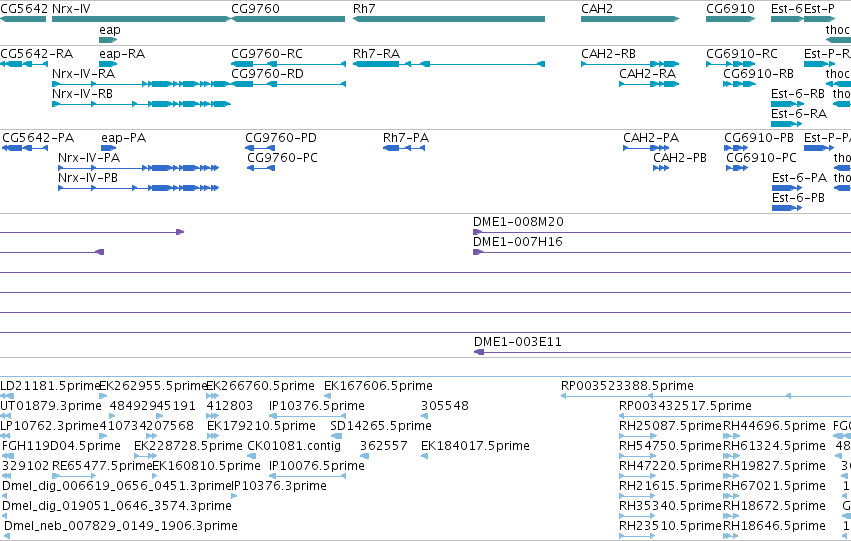The image size is (851, 541).
Task: Click the Nrx-IV gene span
Action: pos(141,19)
